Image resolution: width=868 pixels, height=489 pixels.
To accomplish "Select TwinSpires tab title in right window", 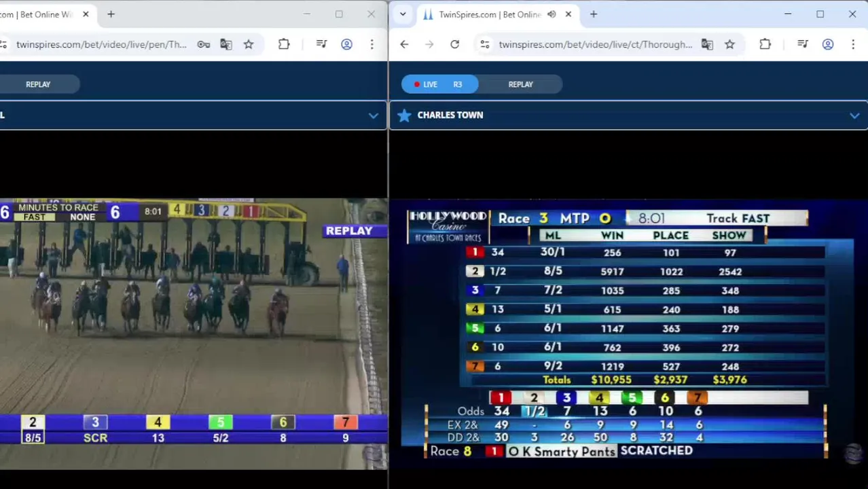I will pos(490,14).
